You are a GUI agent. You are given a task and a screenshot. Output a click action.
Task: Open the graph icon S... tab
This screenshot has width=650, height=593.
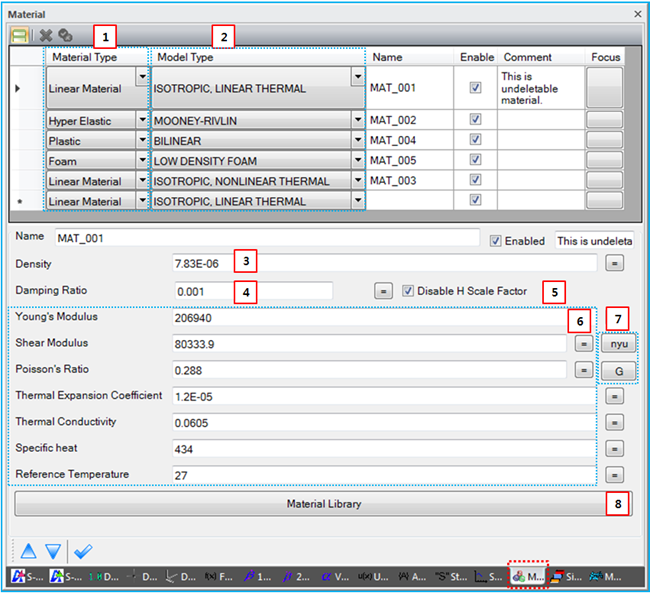click(x=488, y=576)
